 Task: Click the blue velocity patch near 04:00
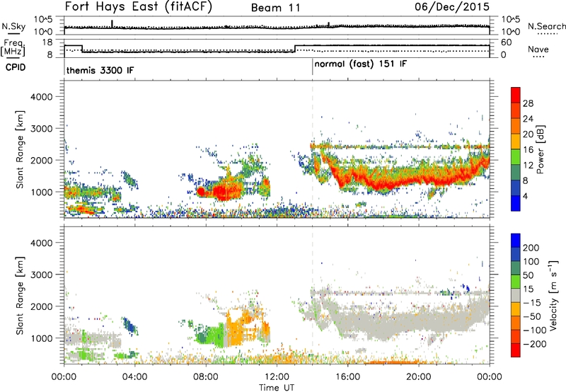[x=129, y=325]
